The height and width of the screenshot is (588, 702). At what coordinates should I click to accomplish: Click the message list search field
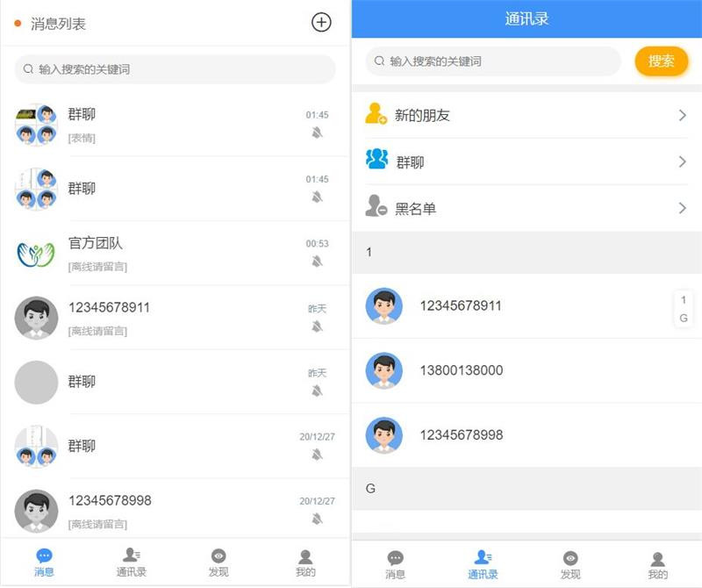pos(175,69)
